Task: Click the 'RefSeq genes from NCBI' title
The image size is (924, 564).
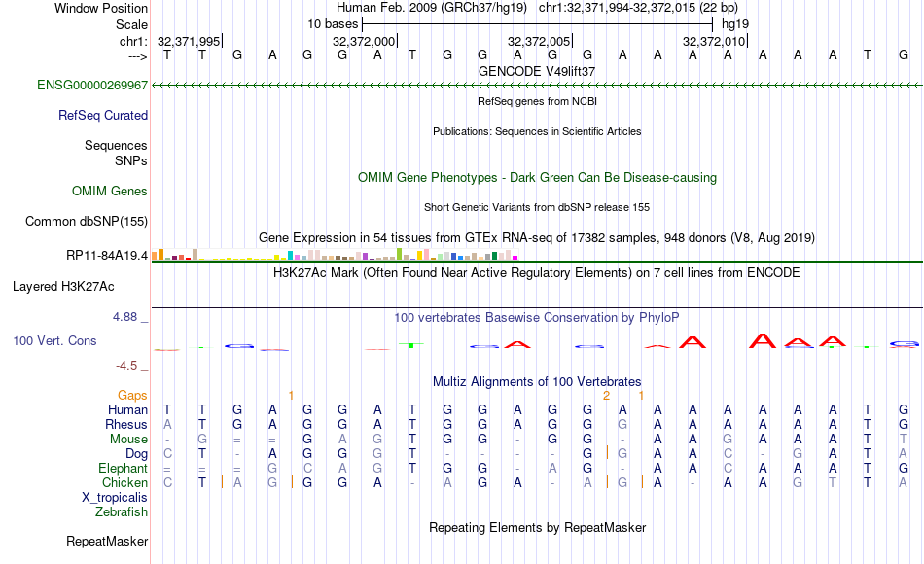Action: coord(537,101)
